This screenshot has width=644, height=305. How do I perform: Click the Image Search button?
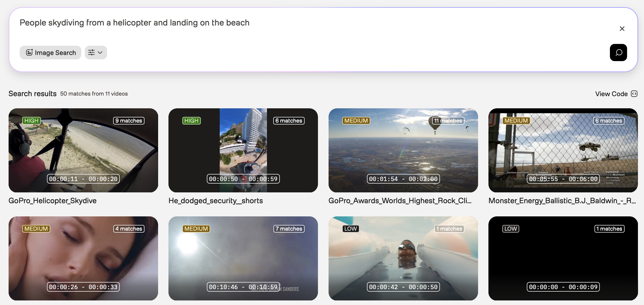pos(51,53)
